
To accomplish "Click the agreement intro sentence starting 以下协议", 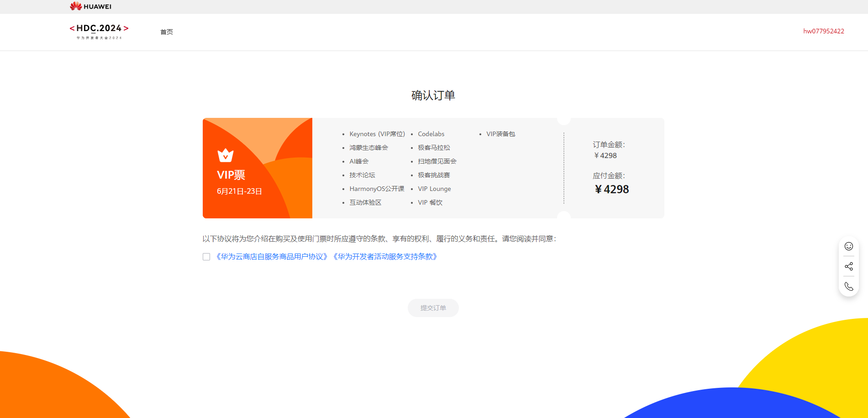I will pyautogui.click(x=379, y=238).
